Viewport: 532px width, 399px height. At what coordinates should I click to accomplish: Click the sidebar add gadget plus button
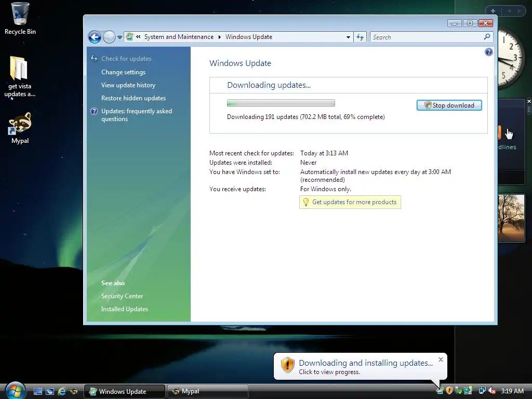click(x=493, y=11)
